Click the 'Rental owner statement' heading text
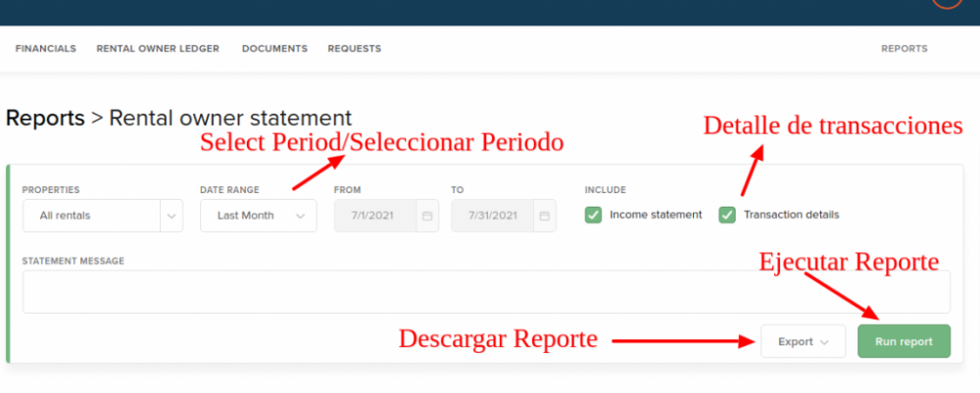 229,119
